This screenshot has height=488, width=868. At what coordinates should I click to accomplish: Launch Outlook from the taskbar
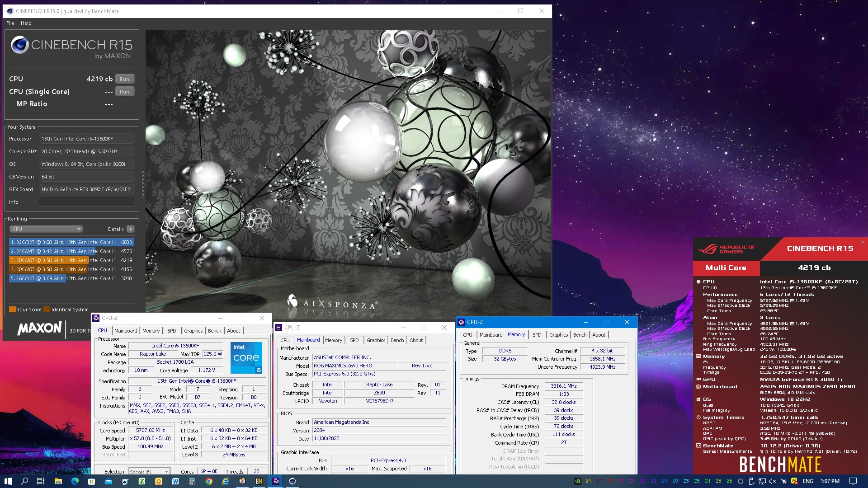click(159, 481)
